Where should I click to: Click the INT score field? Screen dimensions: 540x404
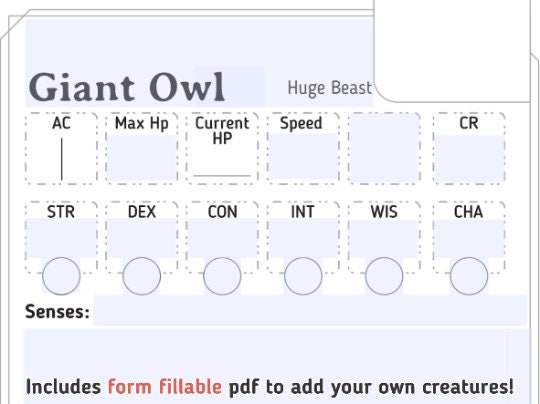(303, 238)
